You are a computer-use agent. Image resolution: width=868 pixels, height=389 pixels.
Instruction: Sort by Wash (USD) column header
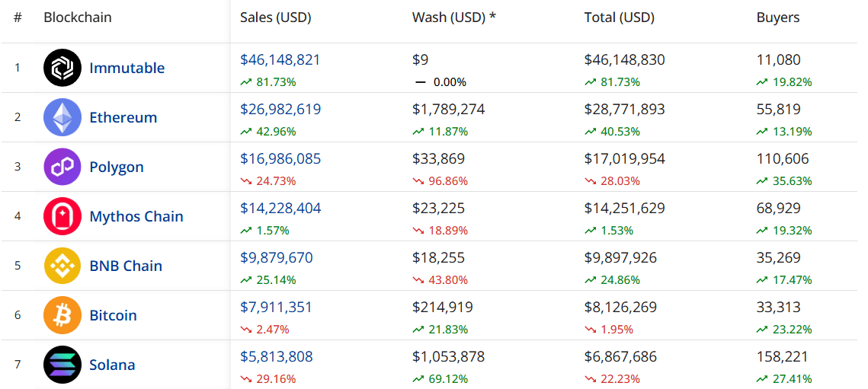point(453,18)
